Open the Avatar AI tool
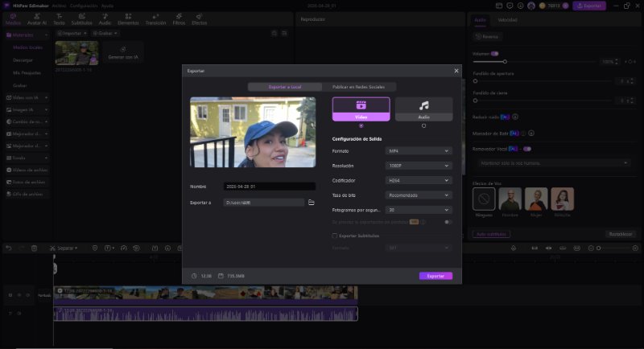This screenshot has height=349, width=644. [37, 19]
